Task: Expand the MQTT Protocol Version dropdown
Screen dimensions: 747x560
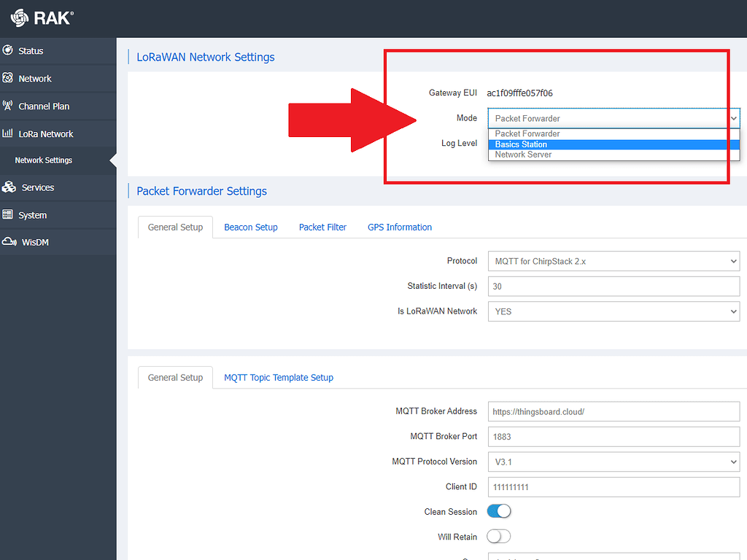Action: tap(614, 462)
